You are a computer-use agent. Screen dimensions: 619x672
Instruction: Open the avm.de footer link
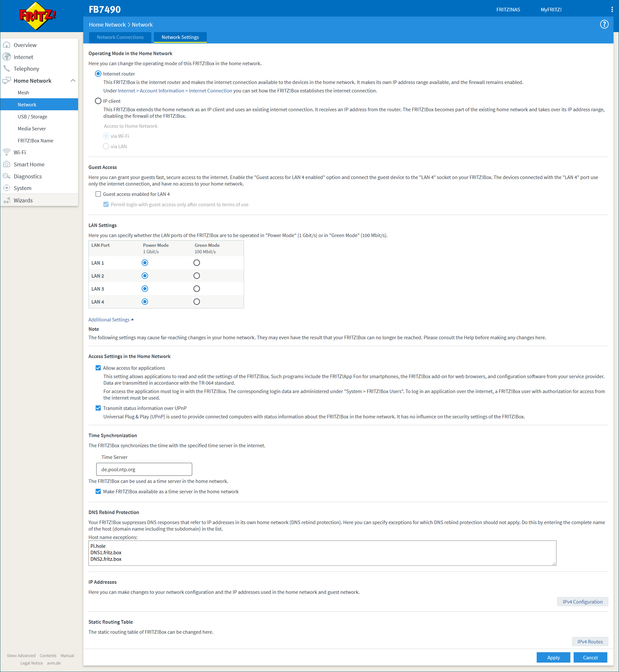(53, 663)
